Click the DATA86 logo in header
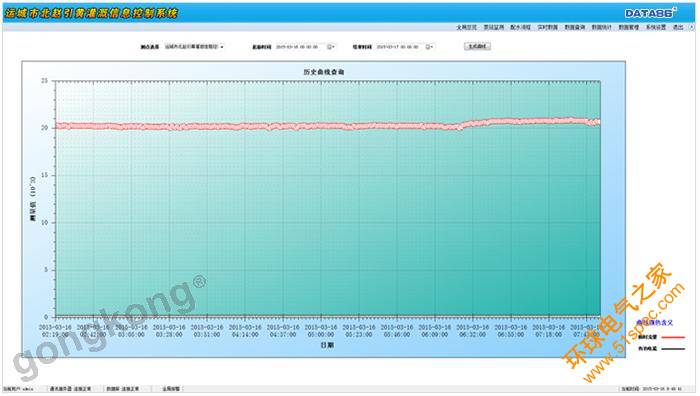 pos(650,13)
